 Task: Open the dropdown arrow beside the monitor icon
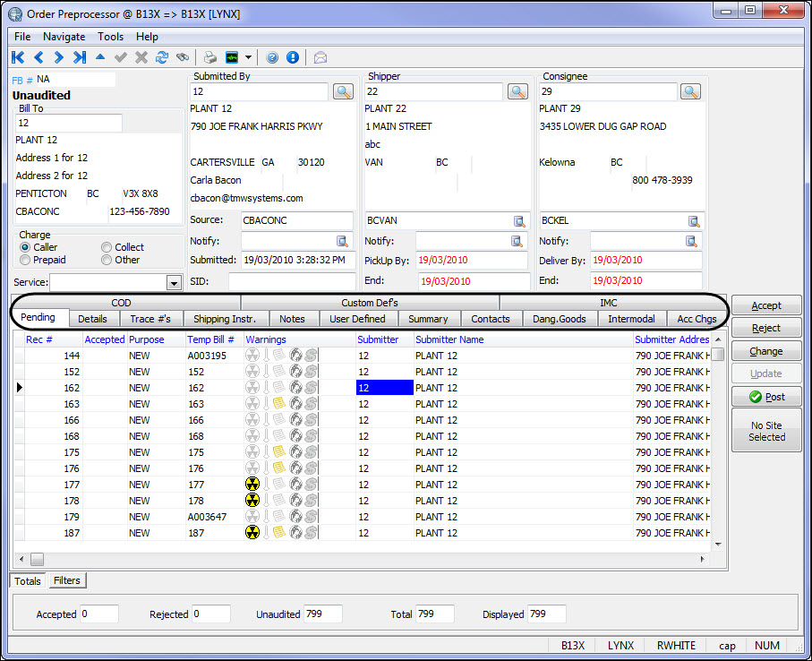pyautogui.click(x=248, y=57)
